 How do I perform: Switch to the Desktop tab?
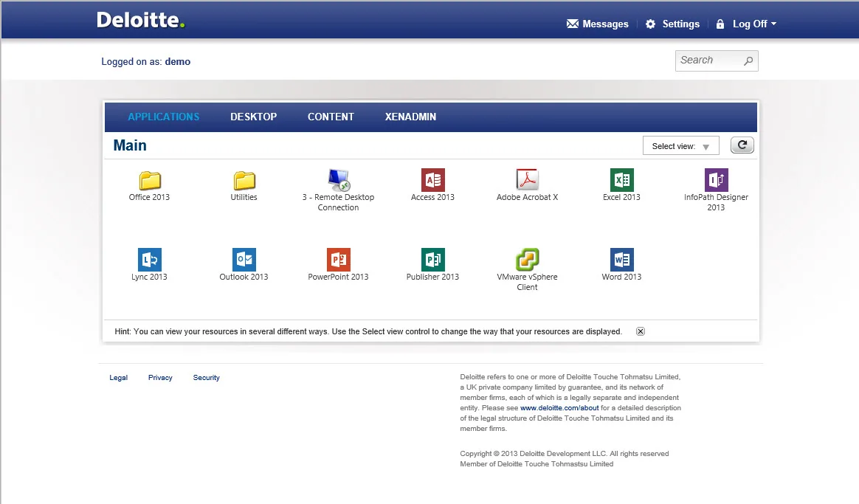point(254,117)
